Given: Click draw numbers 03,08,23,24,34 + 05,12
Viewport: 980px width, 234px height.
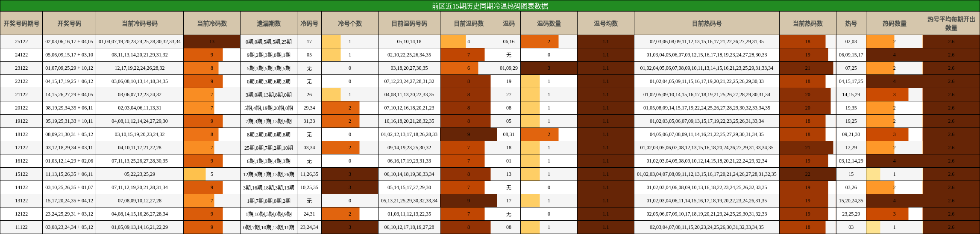Looking at the screenshot, I should point(69,227).
